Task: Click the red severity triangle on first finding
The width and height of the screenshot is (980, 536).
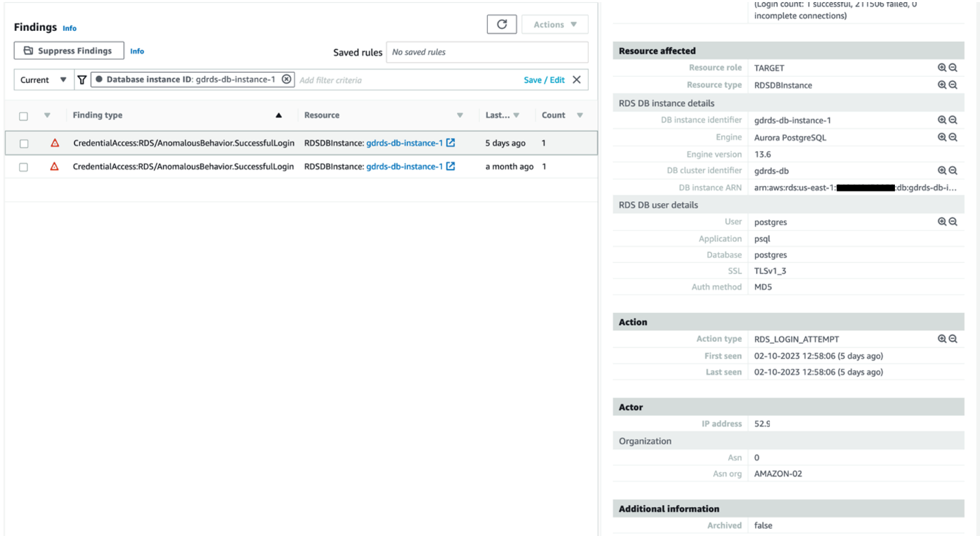Action: [55, 143]
